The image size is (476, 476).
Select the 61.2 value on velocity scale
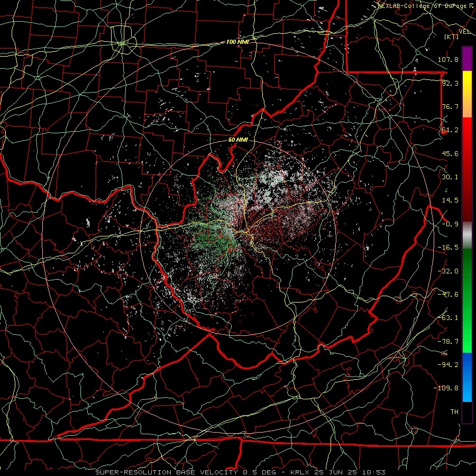coord(450,130)
